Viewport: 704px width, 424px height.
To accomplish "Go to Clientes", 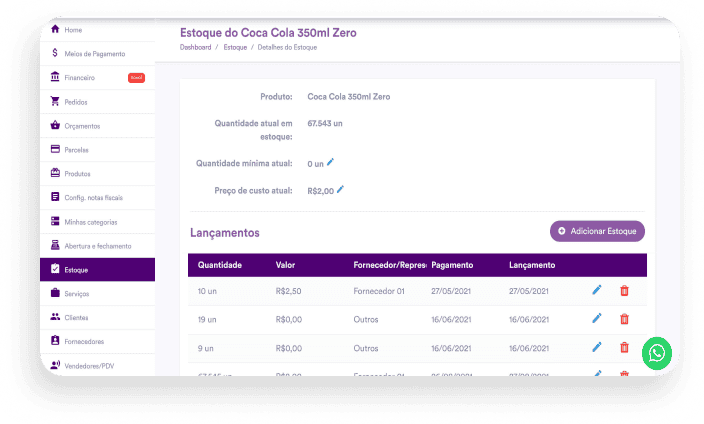I will point(97,318).
